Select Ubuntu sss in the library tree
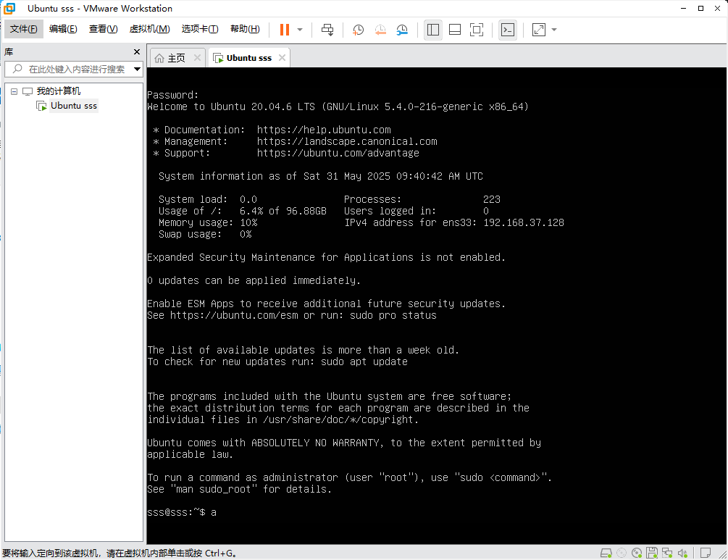 point(74,106)
